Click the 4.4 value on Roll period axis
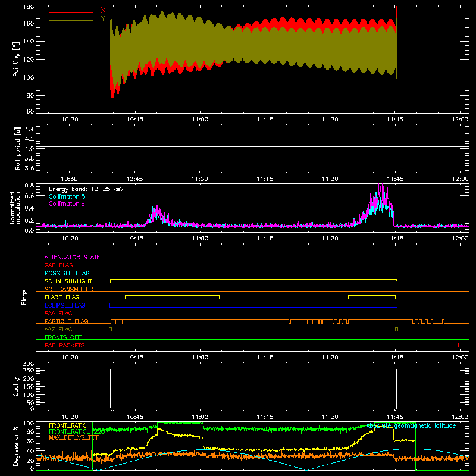 coord(29,129)
